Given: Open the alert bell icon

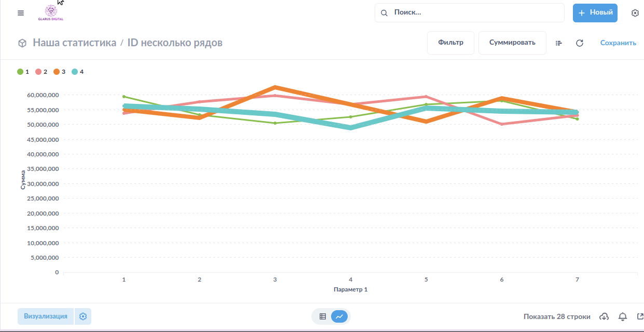Looking at the screenshot, I should pyautogui.click(x=623, y=316).
